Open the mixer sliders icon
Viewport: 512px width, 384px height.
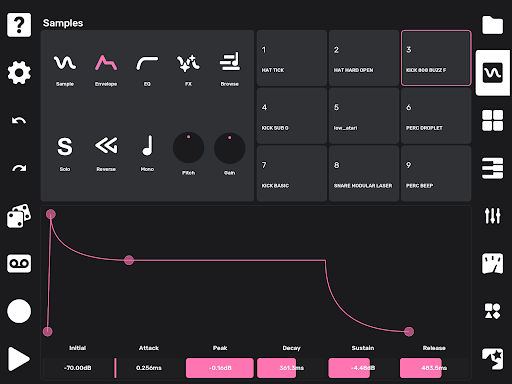(x=493, y=216)
